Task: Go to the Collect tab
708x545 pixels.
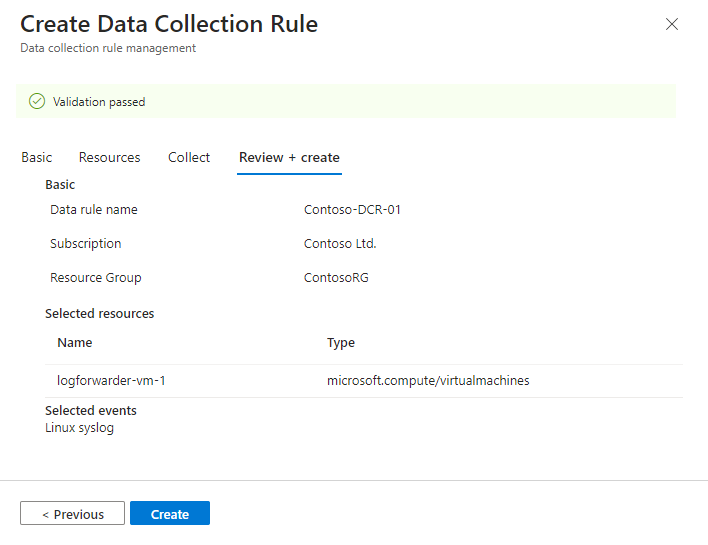Action: click(x=189, y=157)
